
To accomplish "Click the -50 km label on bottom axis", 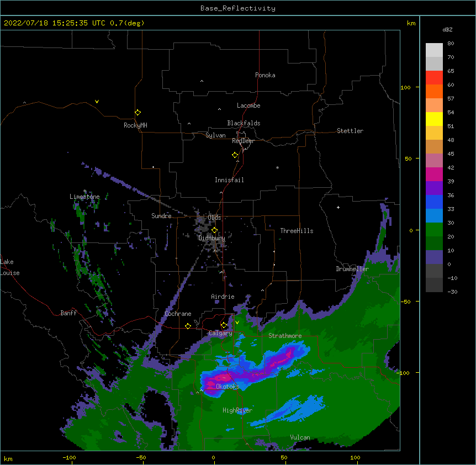I will (x=141, y=457).
